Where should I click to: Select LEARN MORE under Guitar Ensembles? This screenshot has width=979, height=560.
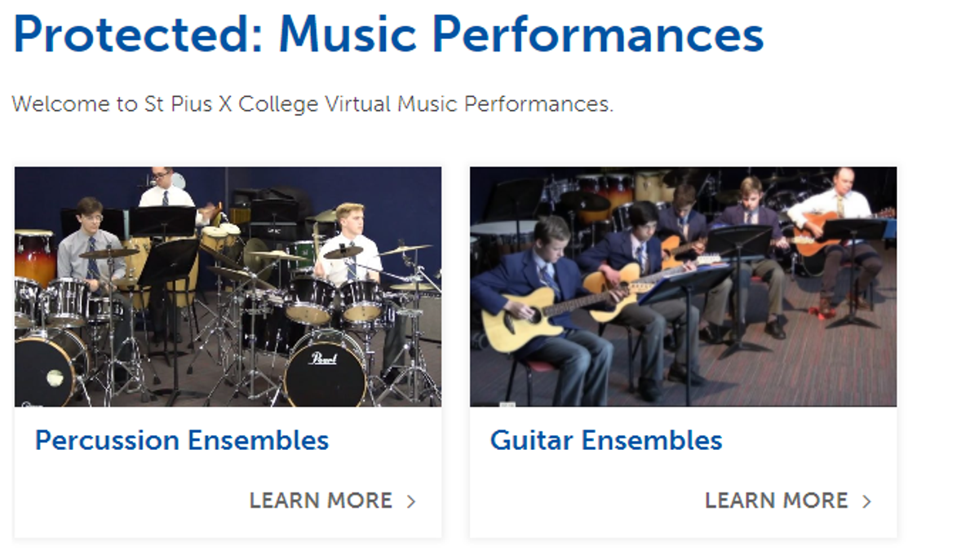pos(776,500)
